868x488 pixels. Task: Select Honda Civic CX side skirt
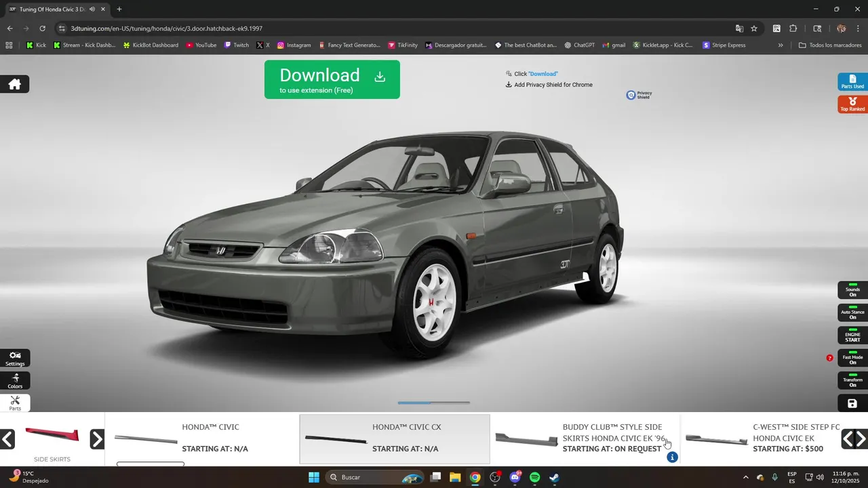(395, 439)
